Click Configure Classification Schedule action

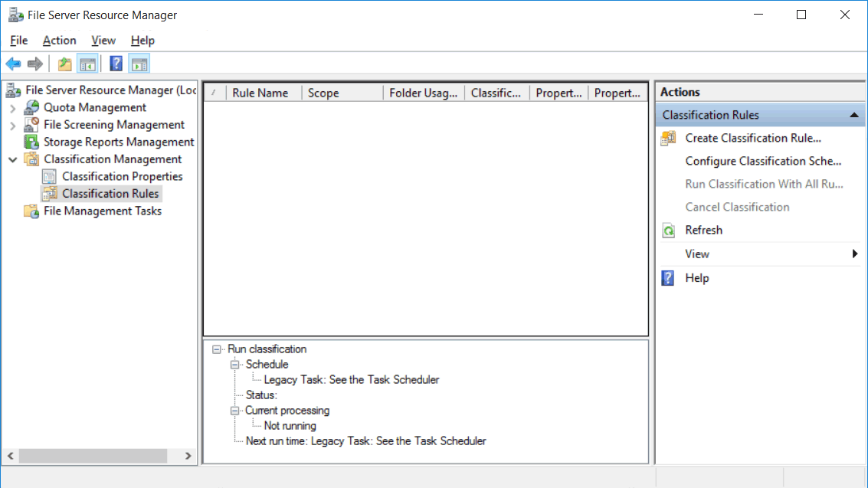click(763, 161)
